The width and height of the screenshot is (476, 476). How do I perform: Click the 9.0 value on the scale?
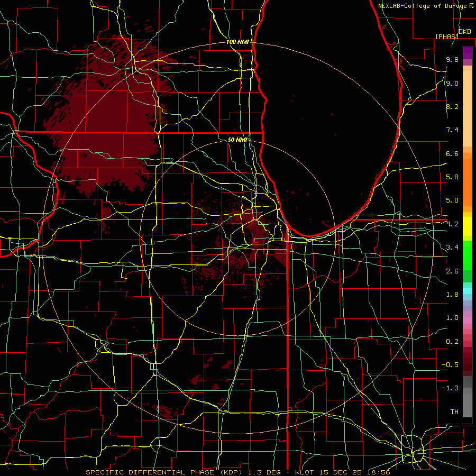[x=452, y=83]
